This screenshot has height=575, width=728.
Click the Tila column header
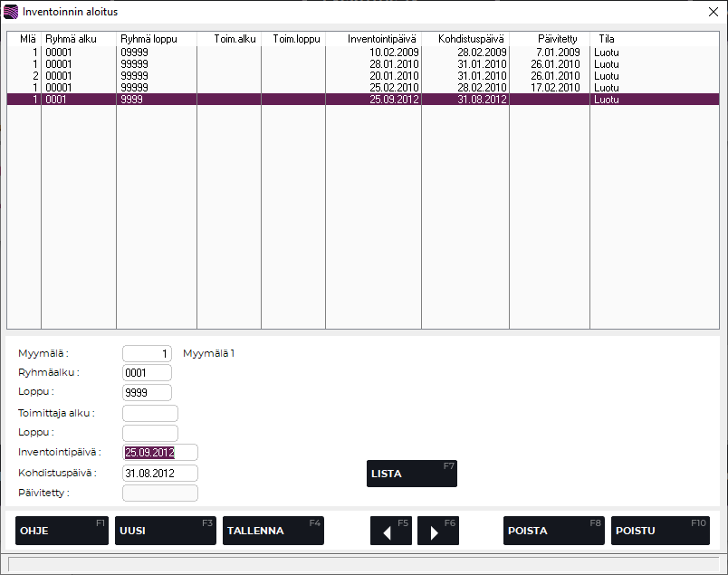pos(606,39)
